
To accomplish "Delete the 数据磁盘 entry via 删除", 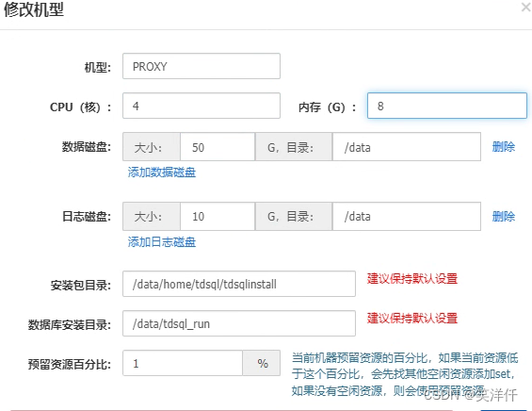I will tap(504, 147).
